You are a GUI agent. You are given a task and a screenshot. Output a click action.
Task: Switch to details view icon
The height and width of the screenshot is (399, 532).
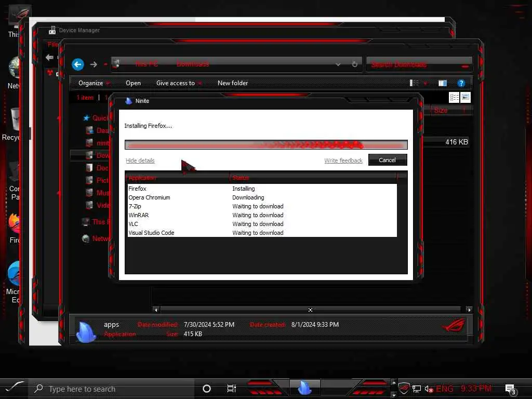point(454,98)
